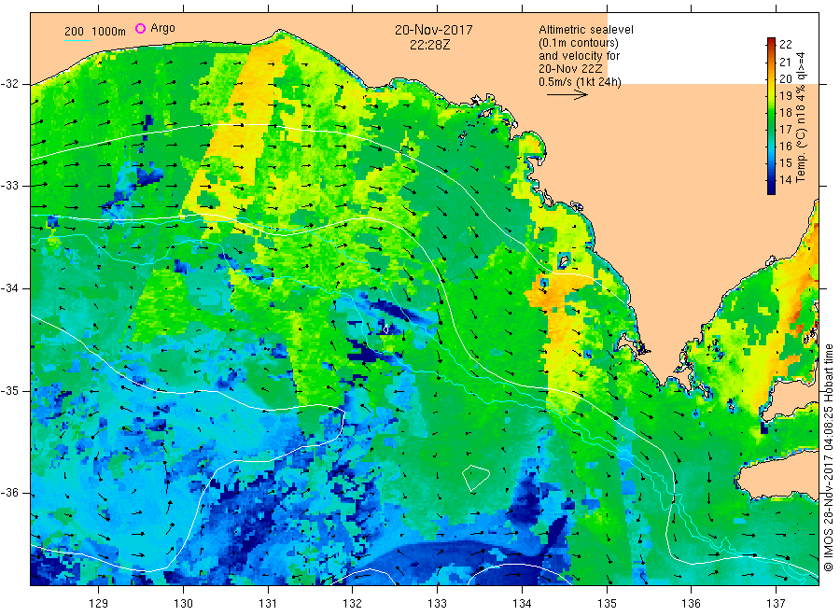Click the 131 longitude axis label
Image resolution: width=840 pixels, height=616 pixels.
click(x=268, y=603)
